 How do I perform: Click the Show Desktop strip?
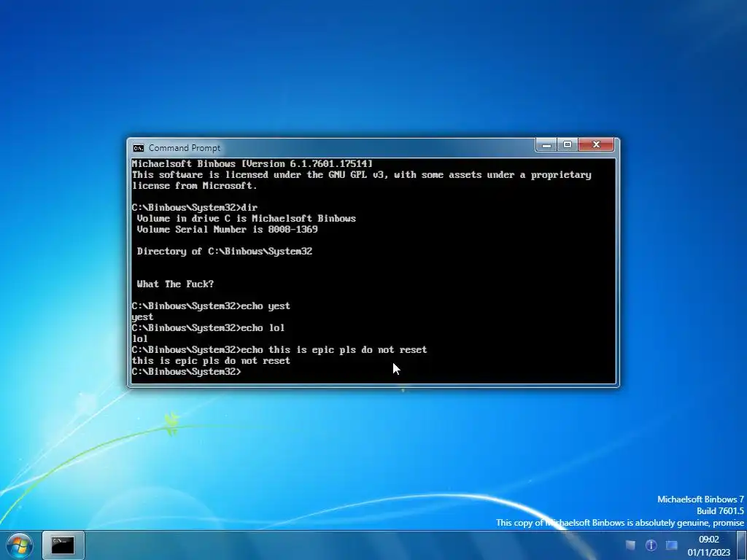(742, 545)
